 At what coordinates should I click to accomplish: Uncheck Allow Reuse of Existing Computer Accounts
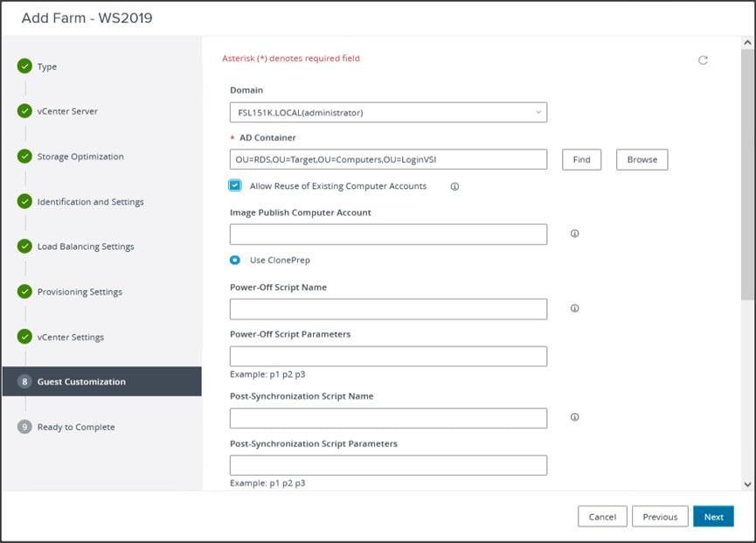235,185
